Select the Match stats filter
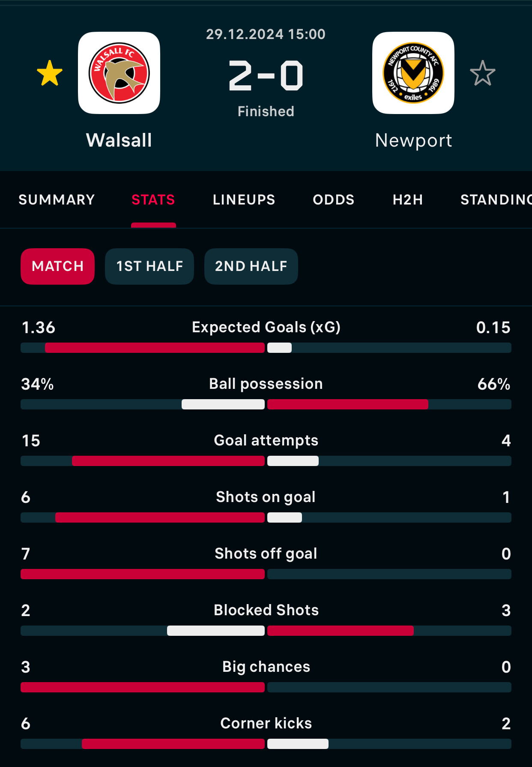Viewport: 532px width, 767px height. [58, 266]
